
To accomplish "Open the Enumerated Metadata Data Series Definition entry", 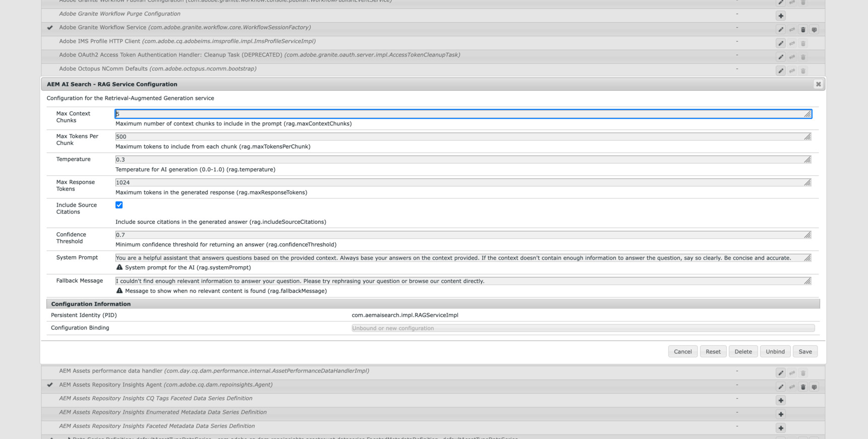I will [x=162, y=412].
